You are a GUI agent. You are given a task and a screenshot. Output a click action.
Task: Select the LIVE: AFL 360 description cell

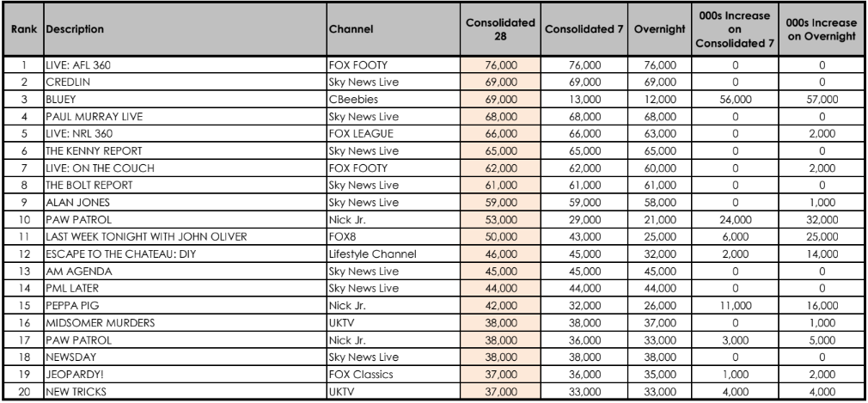click(x=186, y=65)
